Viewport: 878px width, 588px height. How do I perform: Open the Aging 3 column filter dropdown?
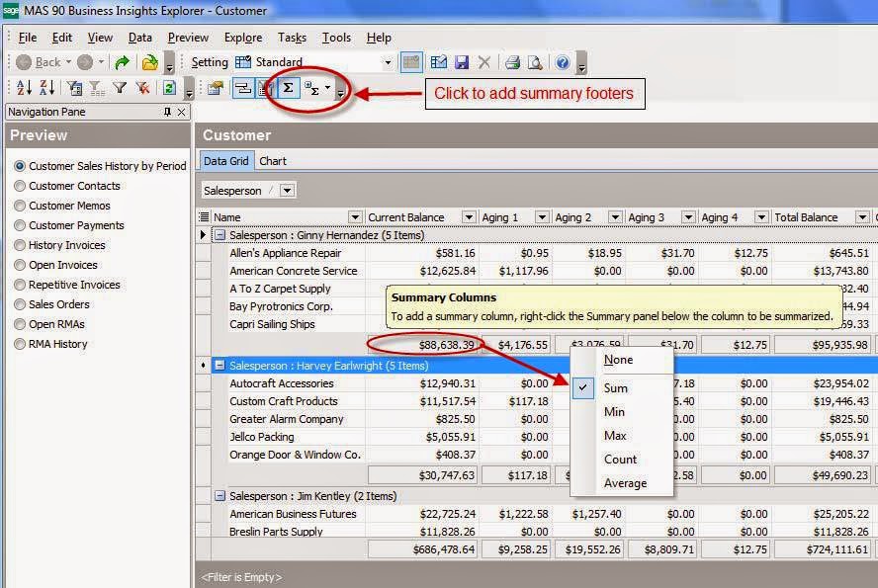click(689, 217)
